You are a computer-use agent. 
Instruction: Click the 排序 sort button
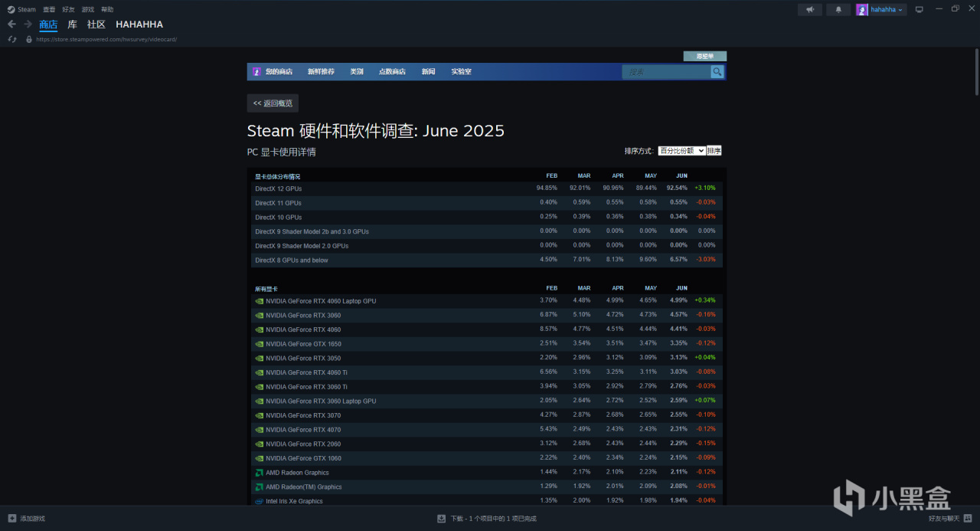(x=714, y=151)
